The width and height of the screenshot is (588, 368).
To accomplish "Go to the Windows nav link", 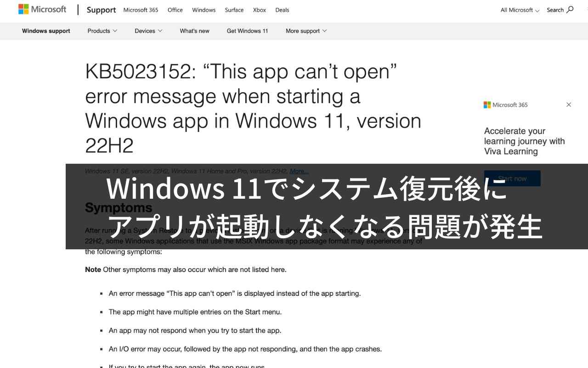I will click(x=204, y=10).
